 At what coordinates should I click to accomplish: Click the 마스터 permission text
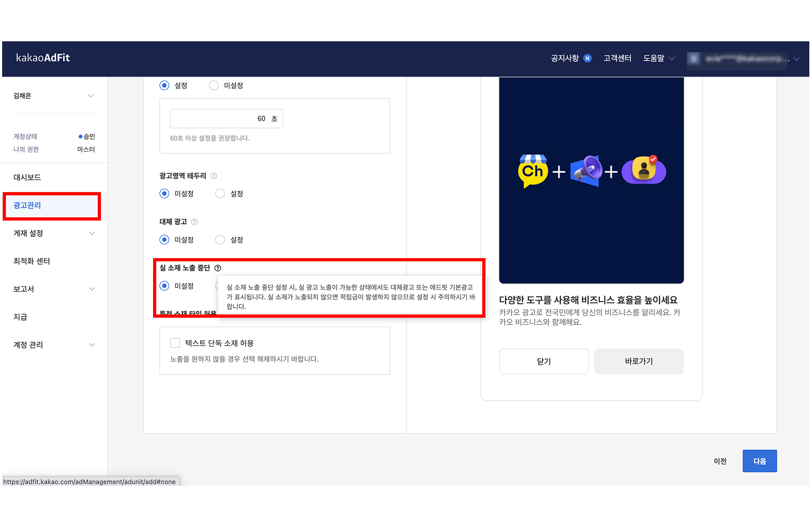(86, 150)
